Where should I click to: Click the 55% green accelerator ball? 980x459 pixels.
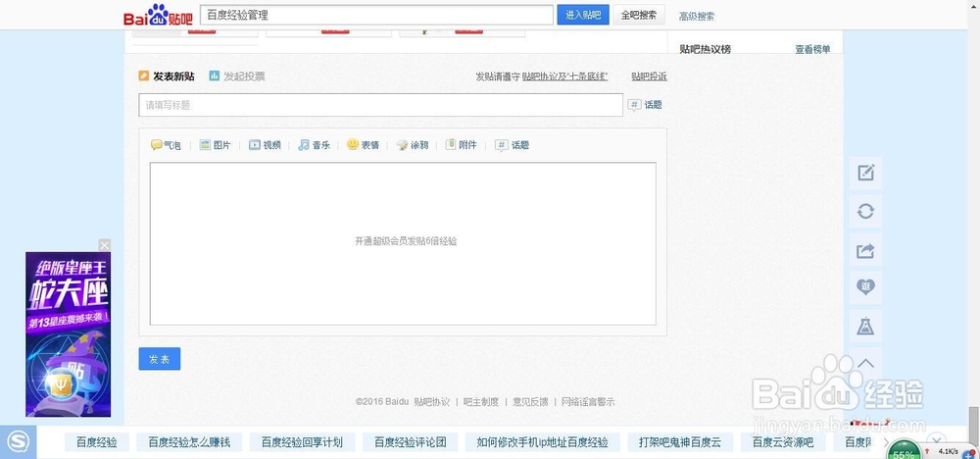[x=904, y=449]
